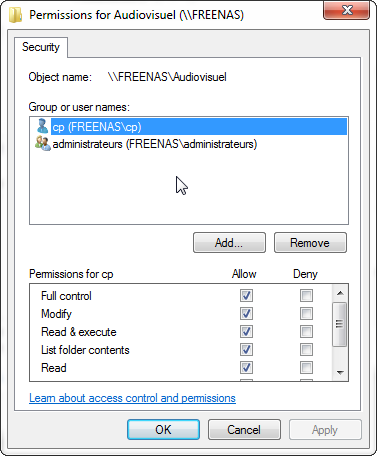Click the permissions list scrollbar thumb

click(340, 324)
